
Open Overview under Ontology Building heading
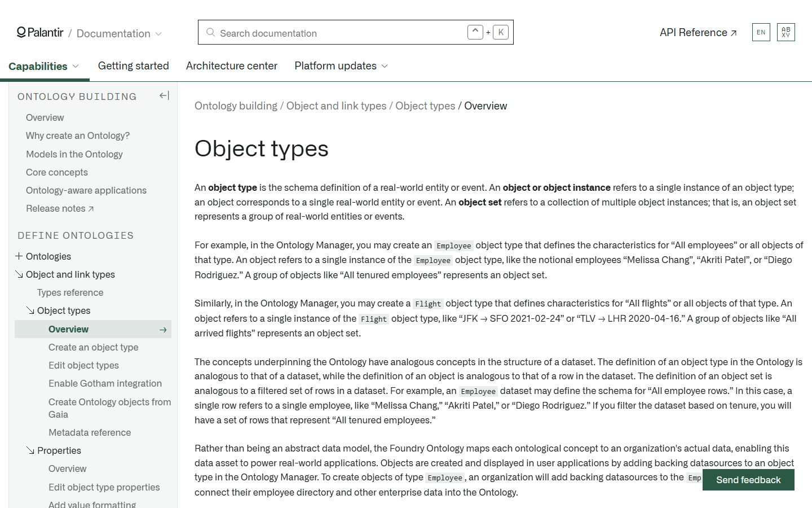(x=45, y=117)
